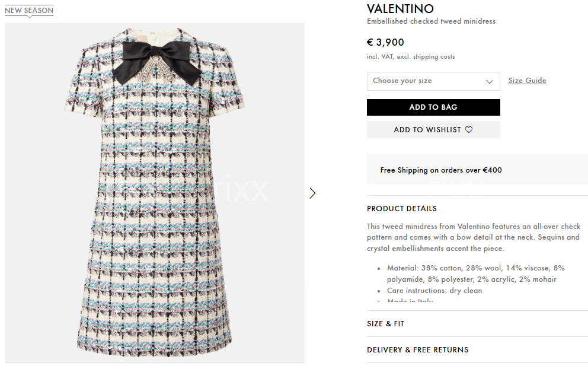Viewport: 588px width, 369px height.
Task: Click the wishlist heart icon
Action: pos(469,129)
